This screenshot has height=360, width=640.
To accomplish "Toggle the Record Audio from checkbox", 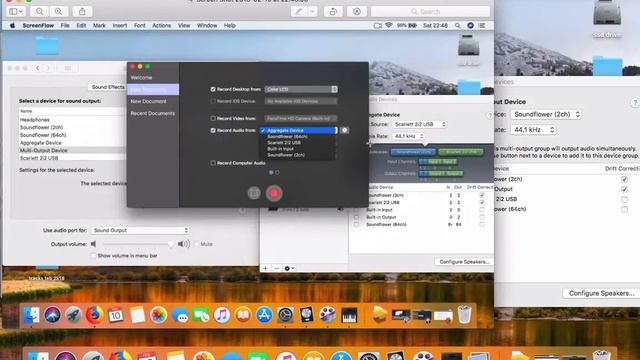I will click(x=213, y=130).
